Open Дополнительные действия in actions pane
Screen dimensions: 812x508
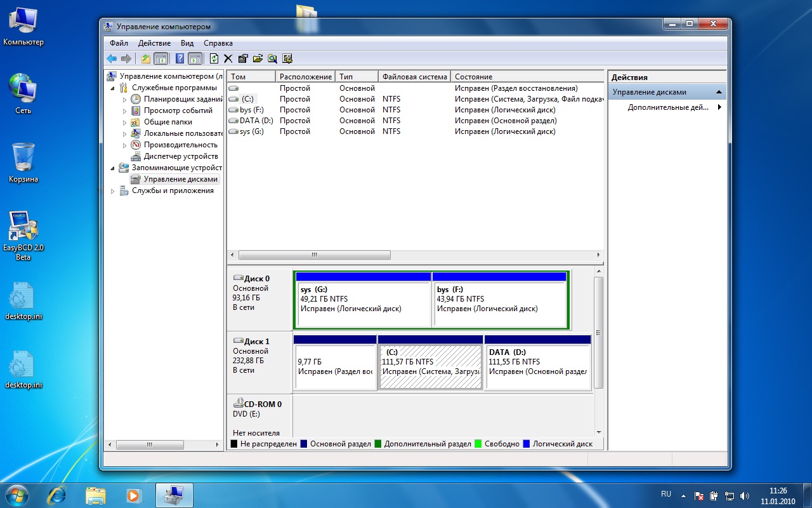click(x=667, y=107)
